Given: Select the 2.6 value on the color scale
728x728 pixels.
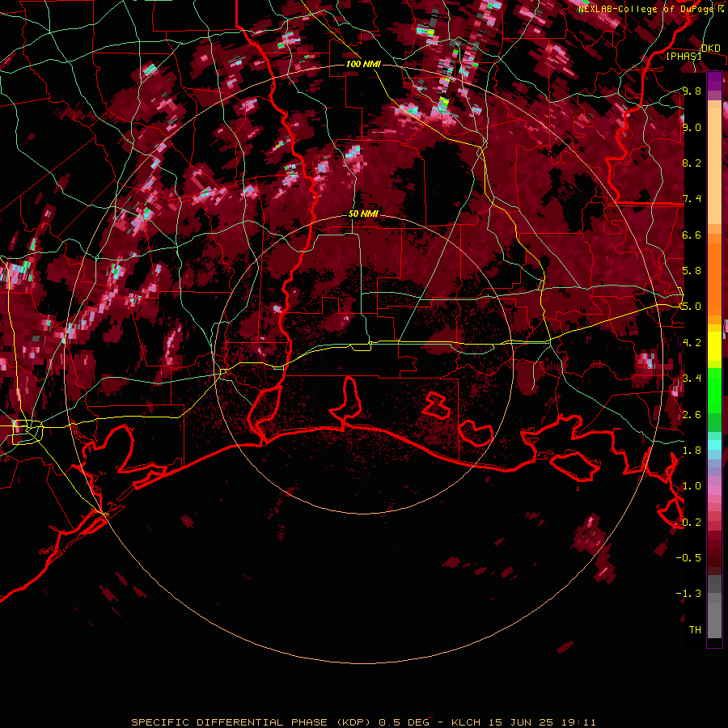Looking at the screenshot, I should [692, 415].
